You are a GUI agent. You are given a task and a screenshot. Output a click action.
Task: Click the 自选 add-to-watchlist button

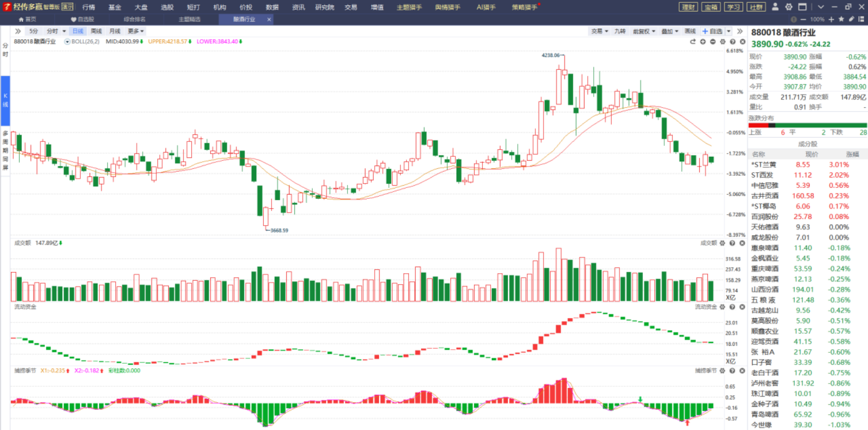click(x=713, y=31)
